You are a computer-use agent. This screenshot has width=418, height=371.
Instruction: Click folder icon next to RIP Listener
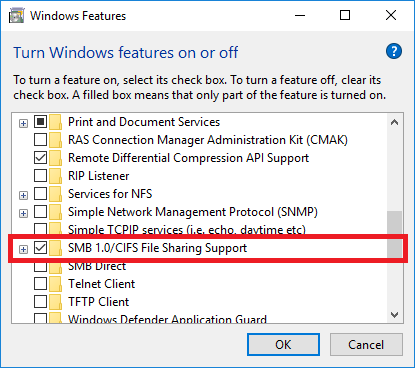pyautogui.click(x=56, y=176)
